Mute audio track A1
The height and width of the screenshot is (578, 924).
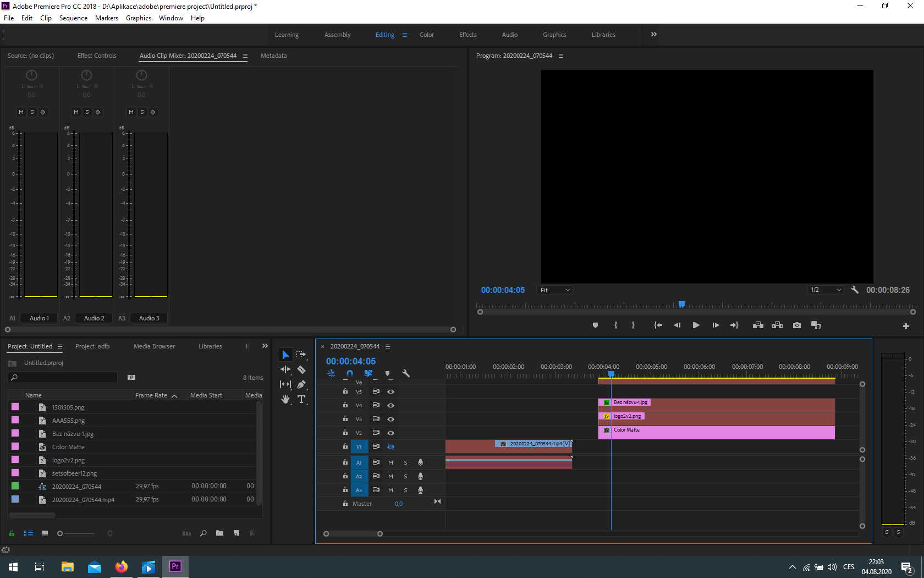[391, 462]
